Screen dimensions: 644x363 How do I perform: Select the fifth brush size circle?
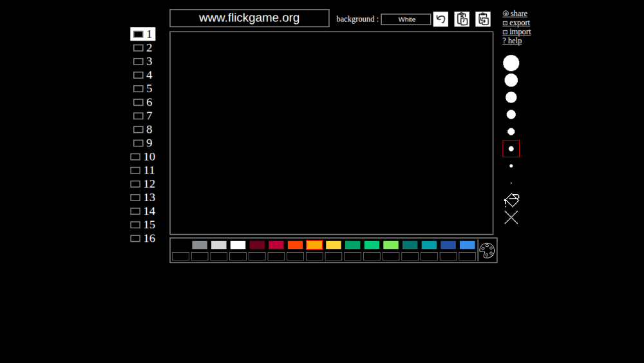[511, 132]
